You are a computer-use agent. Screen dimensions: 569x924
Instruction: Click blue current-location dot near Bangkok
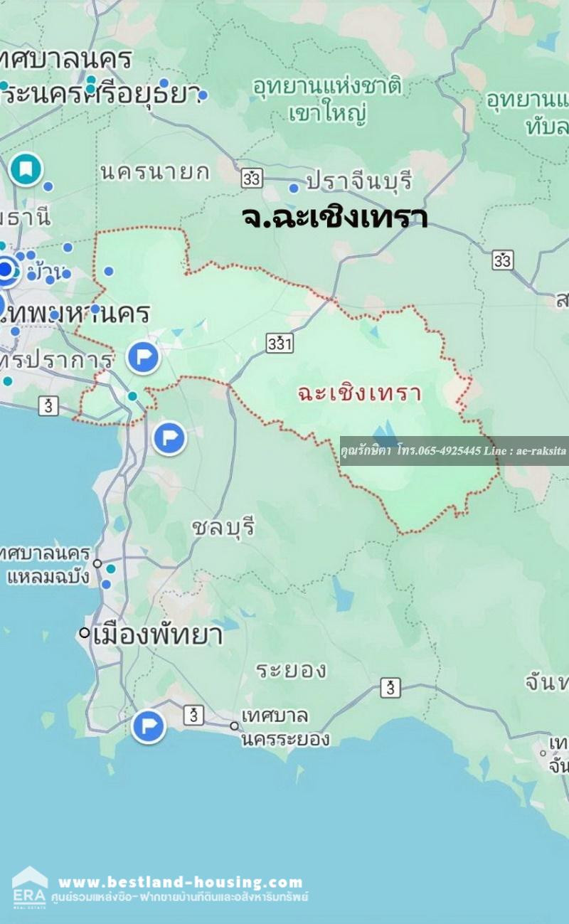tap(6, 270)
